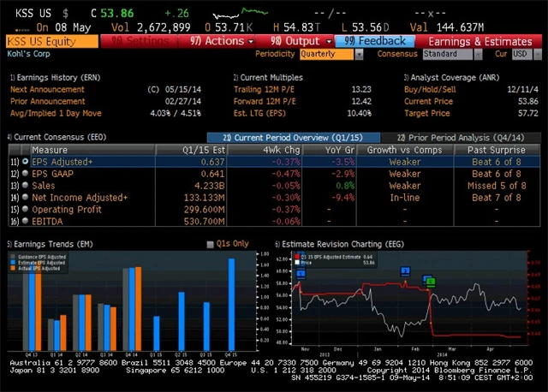The height and width of the screenshot is (392, 548).
Task: Click the Feedback button
Action: [375, 40]
